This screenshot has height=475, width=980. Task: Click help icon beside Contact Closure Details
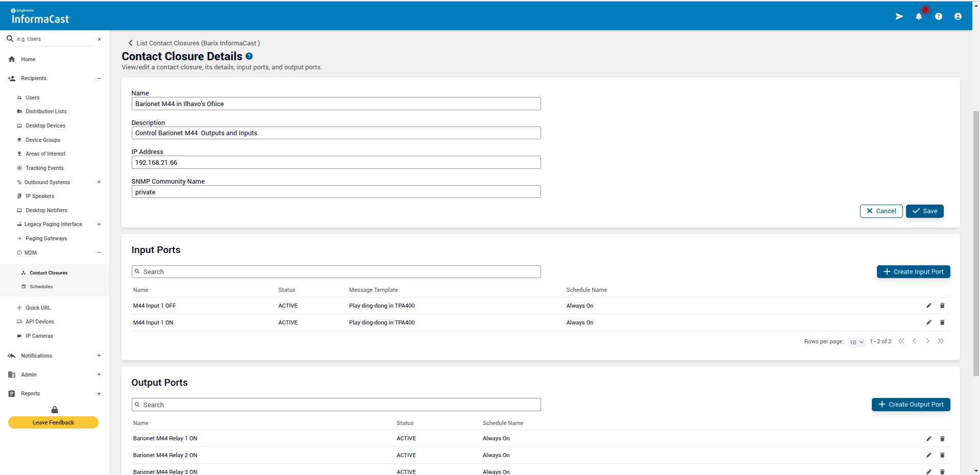point(249,56)
